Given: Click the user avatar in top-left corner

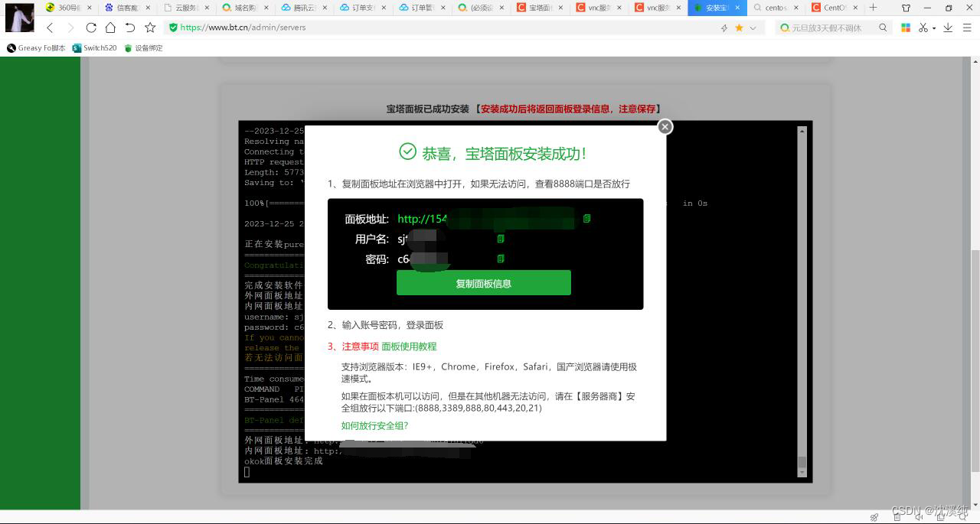Looking at the screenshot, I should (20, 18).
